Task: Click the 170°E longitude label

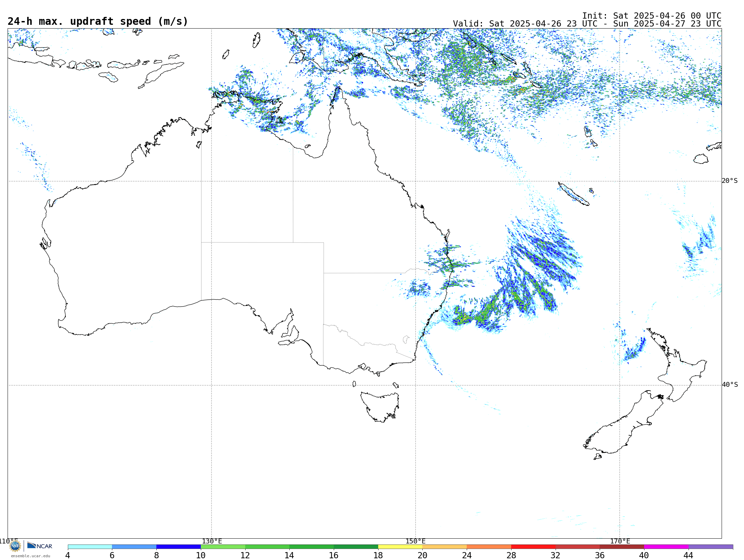Action: coord(620,541)
